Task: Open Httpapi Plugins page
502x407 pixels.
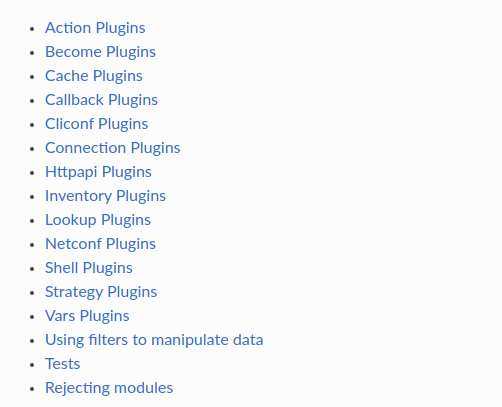Action: point(98,172)
